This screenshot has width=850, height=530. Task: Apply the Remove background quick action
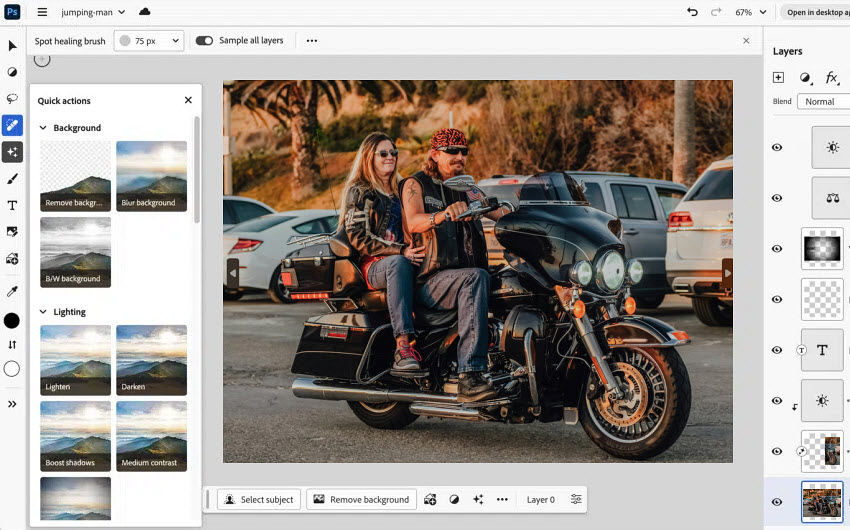click(x=75, y=176)
